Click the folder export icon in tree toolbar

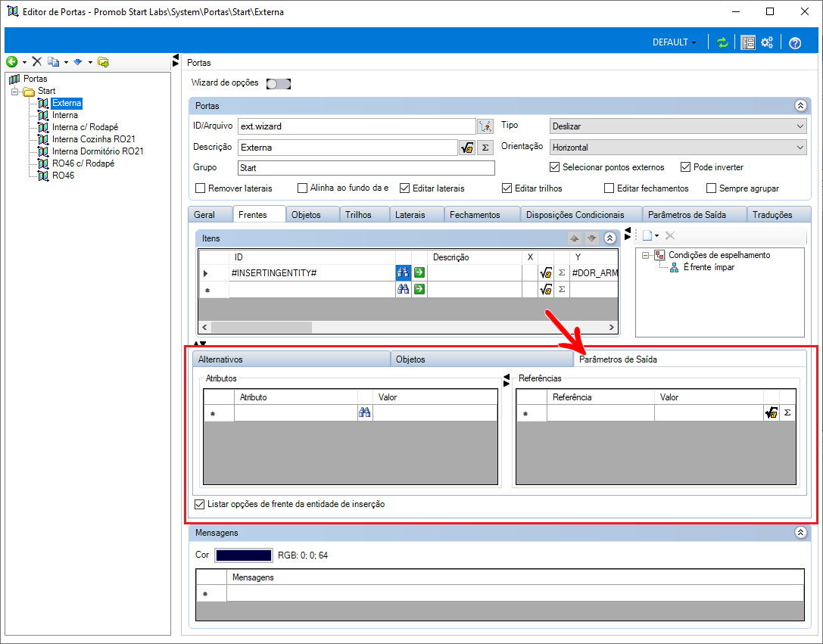coord(104,62)
